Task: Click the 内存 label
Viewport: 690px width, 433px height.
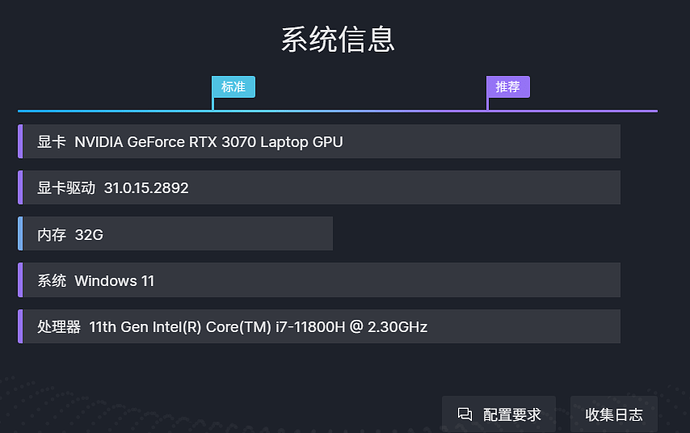Action: (52, 235)
